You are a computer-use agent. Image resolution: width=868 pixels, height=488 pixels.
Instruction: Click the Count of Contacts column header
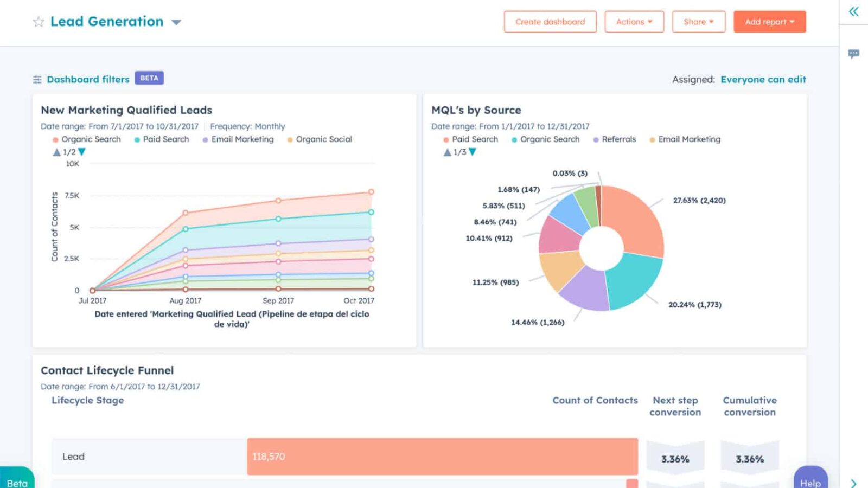click(595, 400)
